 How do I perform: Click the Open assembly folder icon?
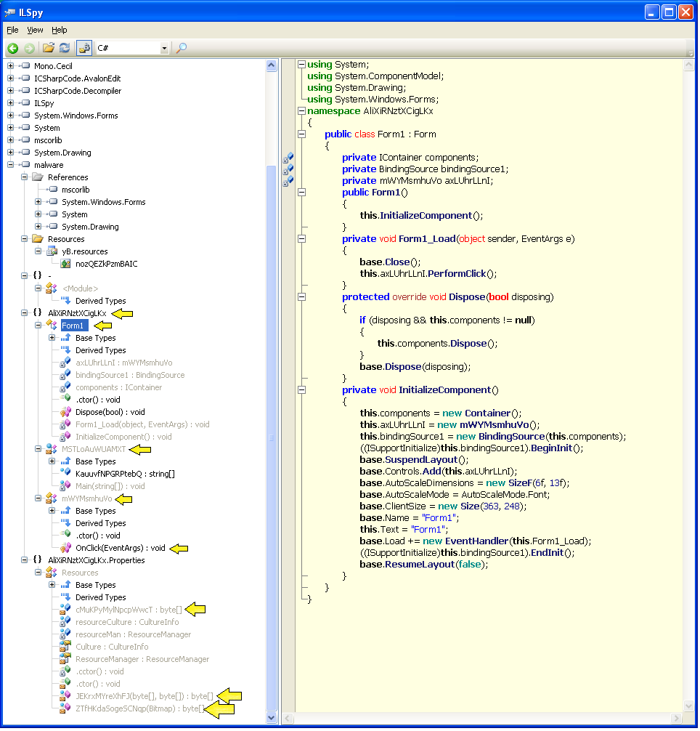click(49, 48)
